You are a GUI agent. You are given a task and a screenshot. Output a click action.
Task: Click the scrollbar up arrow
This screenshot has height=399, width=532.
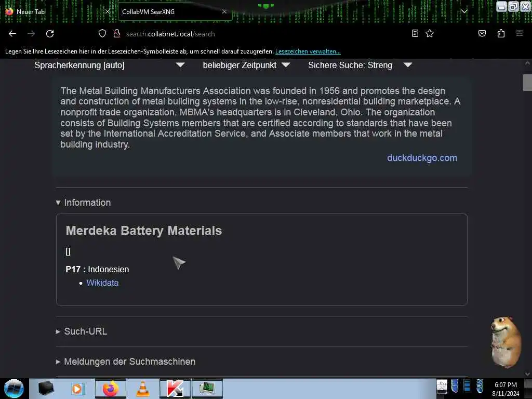[x=527, y=63]
